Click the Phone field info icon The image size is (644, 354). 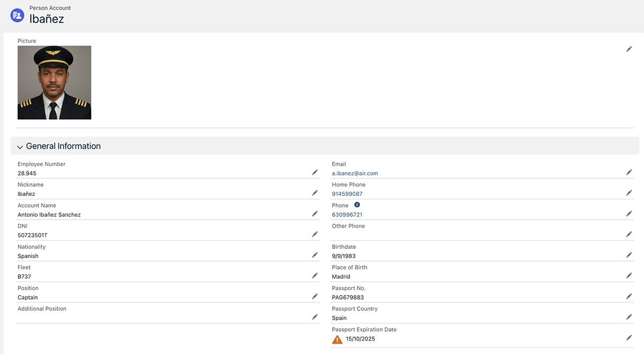pos(357,205)
